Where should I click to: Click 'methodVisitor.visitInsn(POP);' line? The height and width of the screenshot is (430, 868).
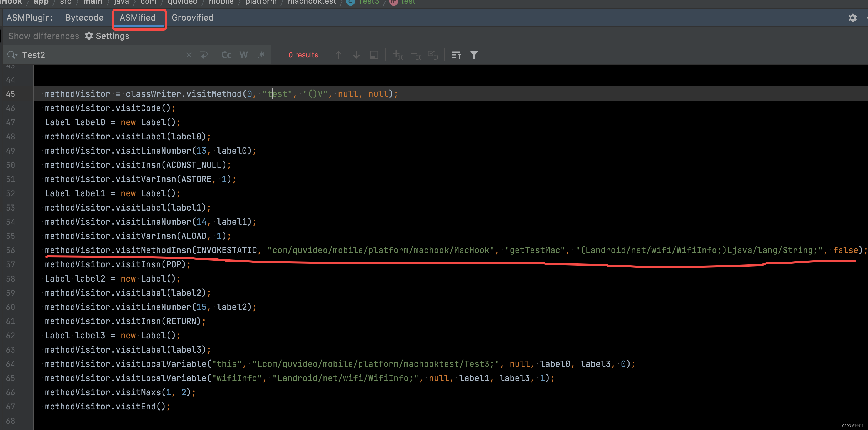118,264
